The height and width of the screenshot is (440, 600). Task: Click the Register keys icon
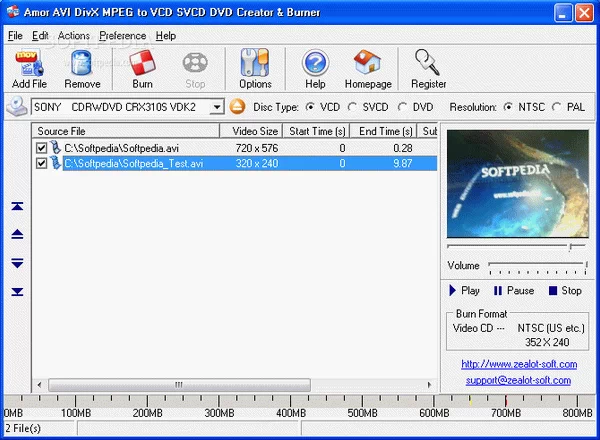pyautogui.click(x=427, y=62)
